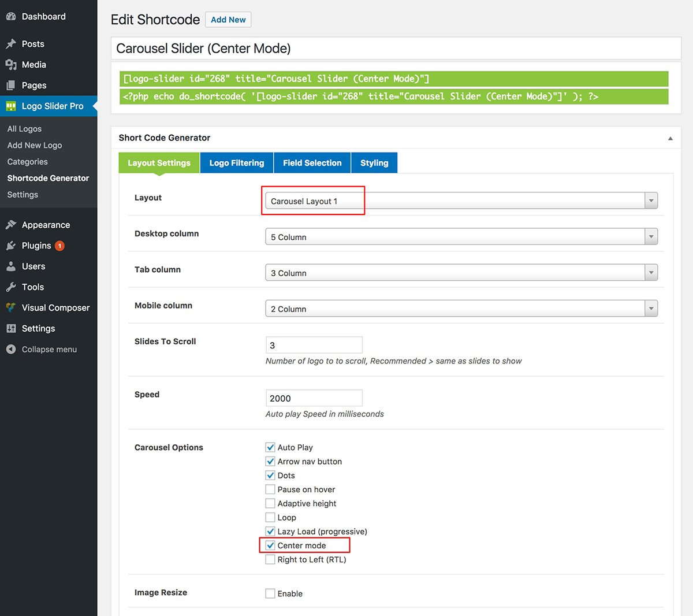Open the Users menu link

pos(33,266)
